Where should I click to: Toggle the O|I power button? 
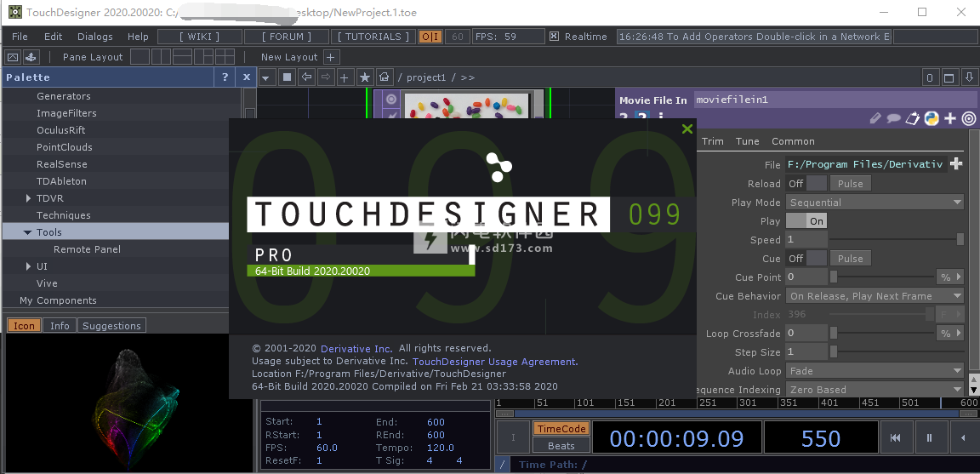tap(430, 37)
